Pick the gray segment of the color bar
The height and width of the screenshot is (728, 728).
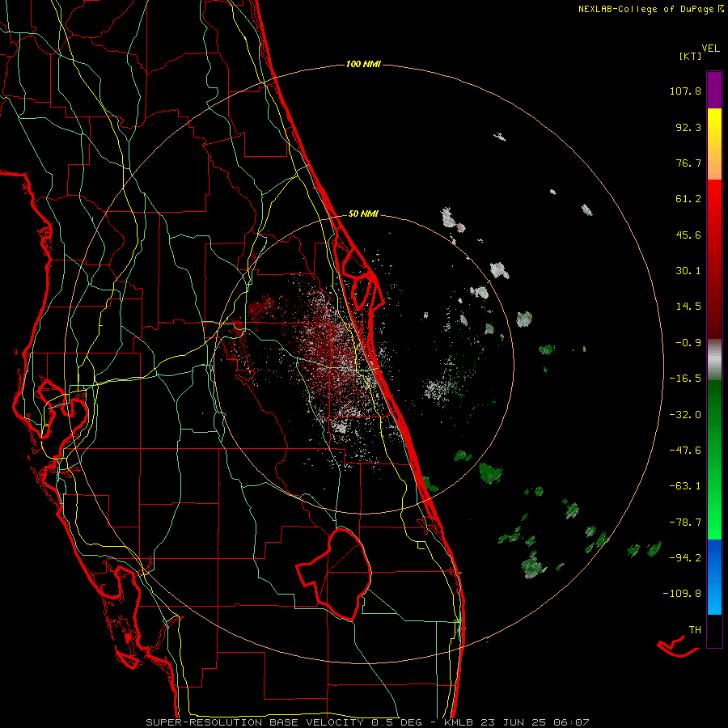(x=714, y=358)
